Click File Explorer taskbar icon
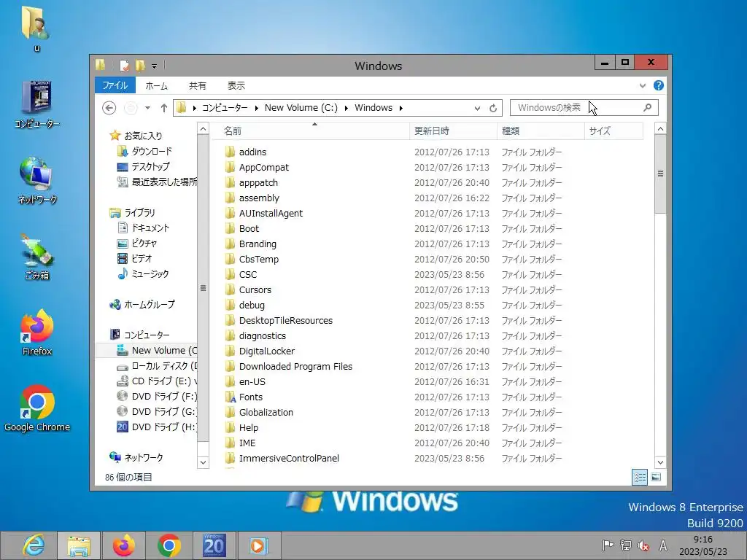747x560 pixels. 79,545
